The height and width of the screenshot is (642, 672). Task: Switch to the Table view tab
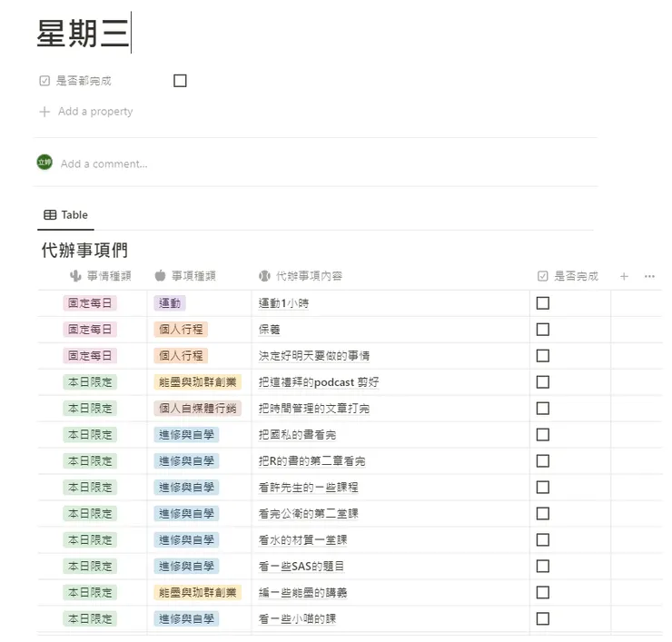(x=66, y=214)
